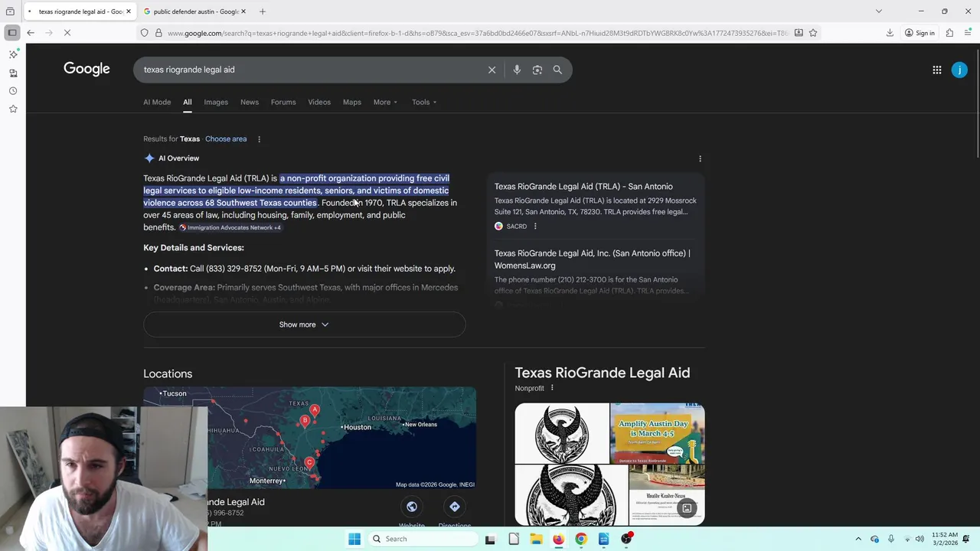Open Directions icon for TRLA location
This screenshot has width=980, height=551.
tap(455, 507)
